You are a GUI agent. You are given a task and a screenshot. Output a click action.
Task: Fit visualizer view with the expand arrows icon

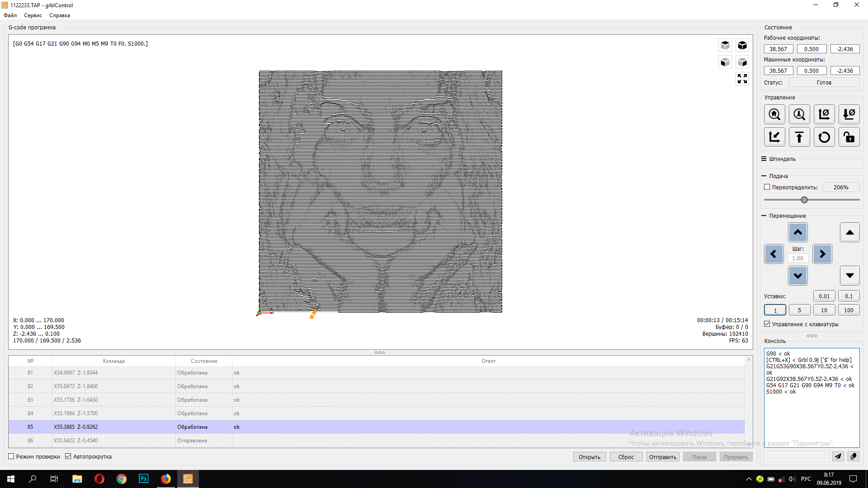click(742, 79)
